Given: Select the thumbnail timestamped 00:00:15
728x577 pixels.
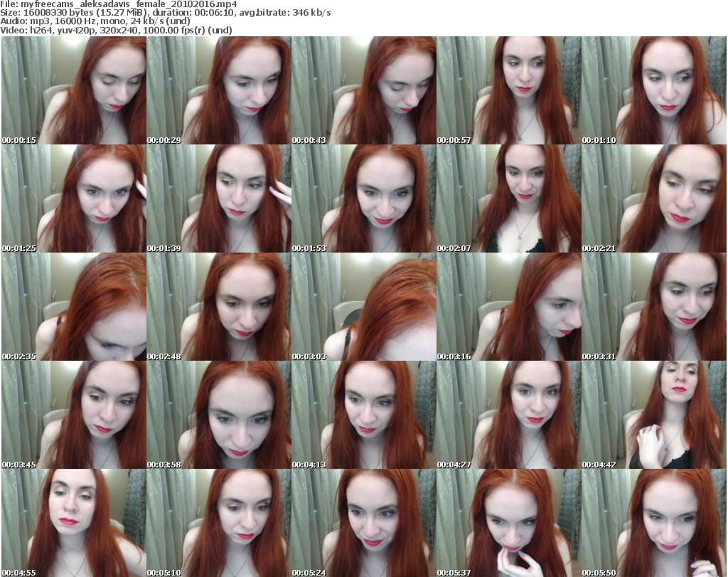Looking at the screenshot, I should (x=74, y=90).
